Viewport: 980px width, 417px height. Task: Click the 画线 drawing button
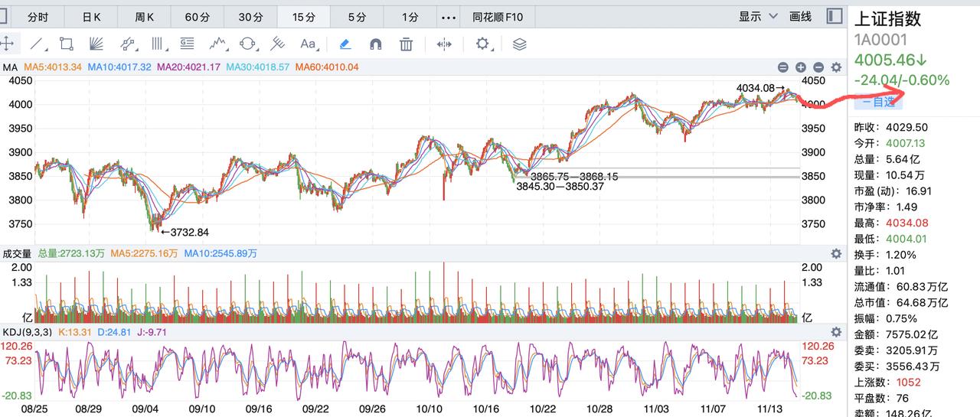(x=800, y=16)
